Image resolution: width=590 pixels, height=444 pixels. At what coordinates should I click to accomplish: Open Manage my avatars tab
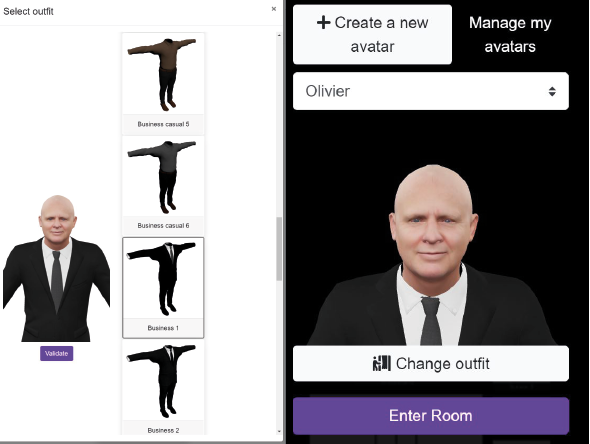pyautogui.click(x=510, y=35)
